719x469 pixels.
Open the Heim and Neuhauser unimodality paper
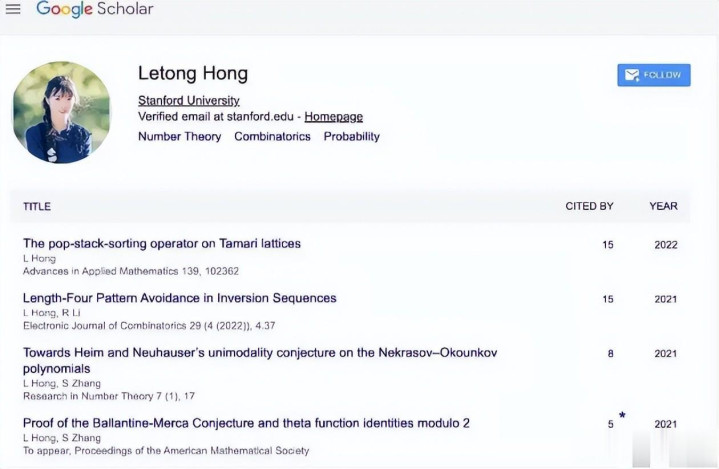point(259,353)
